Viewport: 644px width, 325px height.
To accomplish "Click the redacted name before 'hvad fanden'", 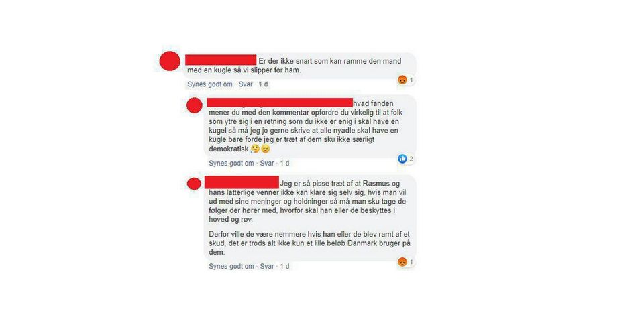I will point(280,102).
